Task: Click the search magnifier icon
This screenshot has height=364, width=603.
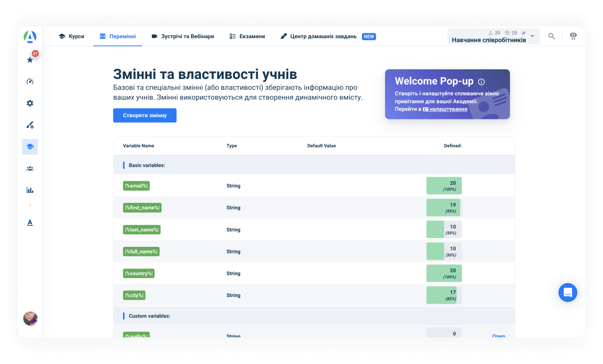Action: click(x=551, y=36)
